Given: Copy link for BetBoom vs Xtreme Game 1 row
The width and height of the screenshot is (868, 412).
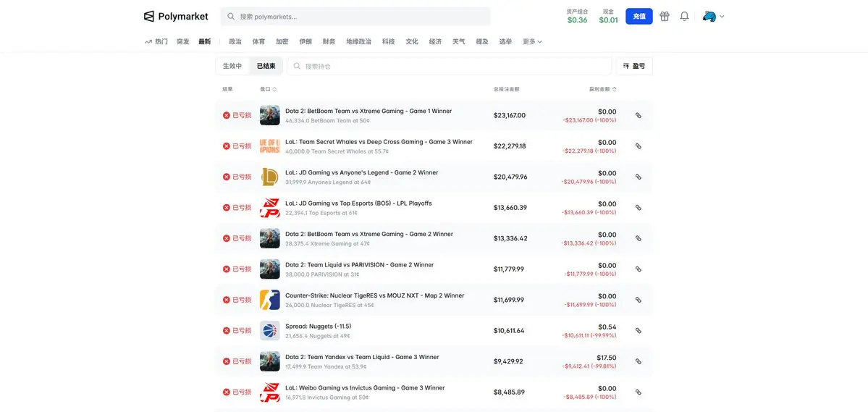Looking at the screenshot, I should tap(638, 116).
